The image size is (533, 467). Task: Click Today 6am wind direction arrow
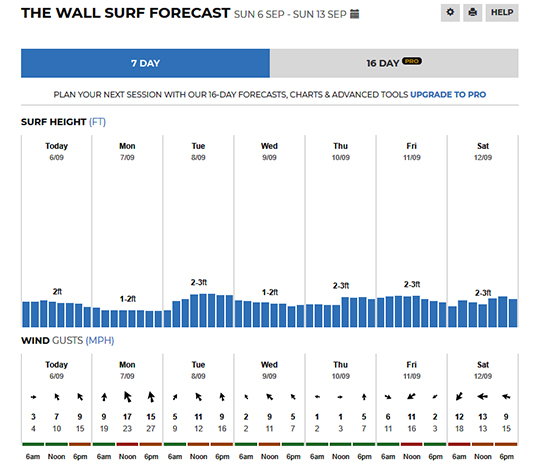33,397
